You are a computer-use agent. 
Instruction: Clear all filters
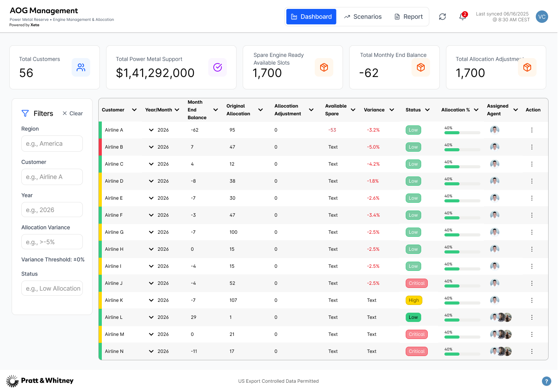click(73, 113)
